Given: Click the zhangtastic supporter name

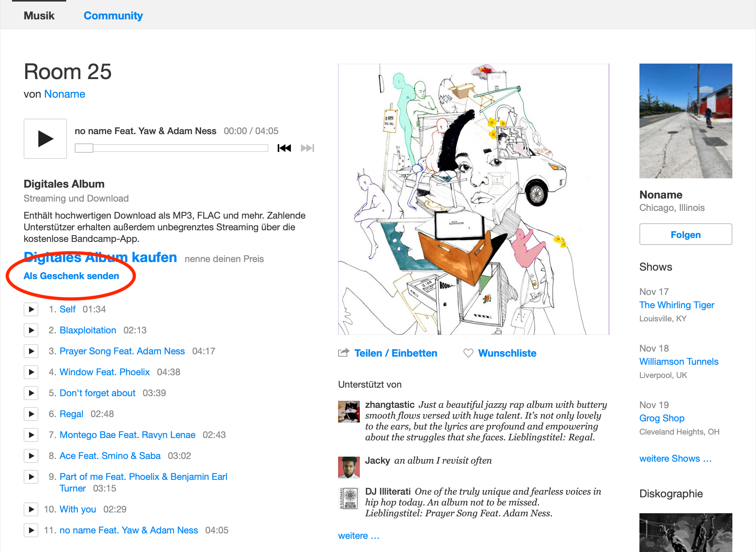Looking at the screenshot, I should 390,405.
